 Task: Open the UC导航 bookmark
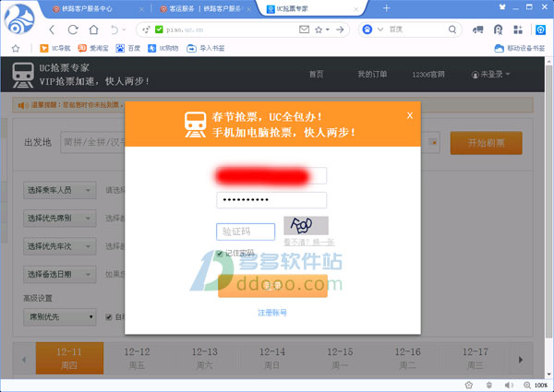pos(55,48)
